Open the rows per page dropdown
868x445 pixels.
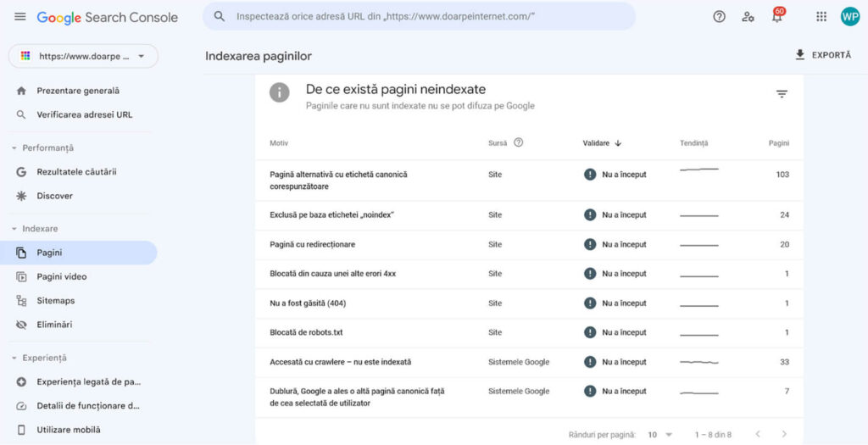(x=659, y=435)
